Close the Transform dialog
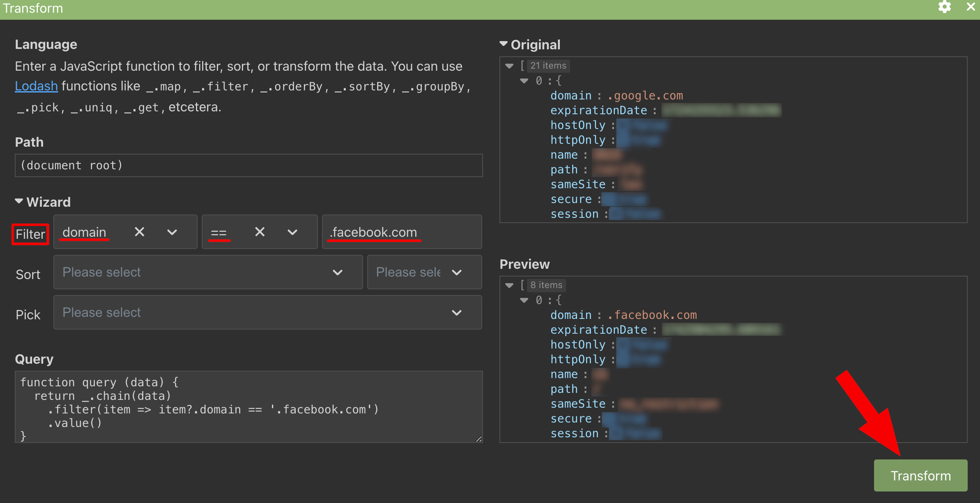Viewport: 980px width, 503px height. coord(971,7)
